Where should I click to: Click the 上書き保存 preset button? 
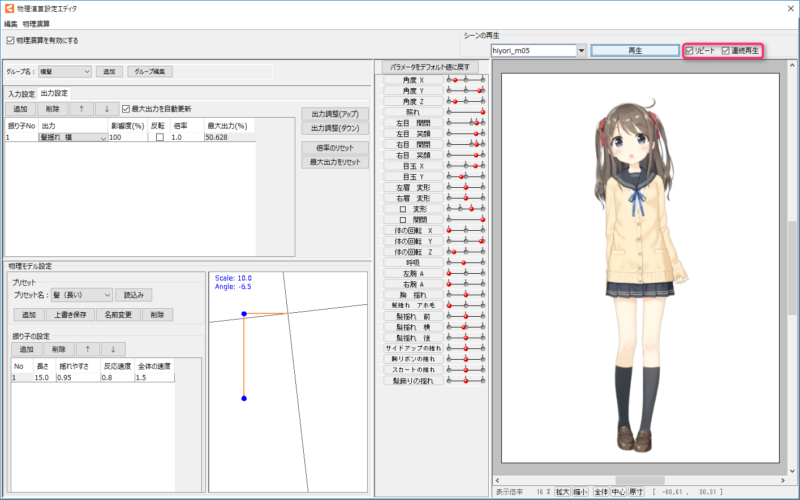point(70,315)
